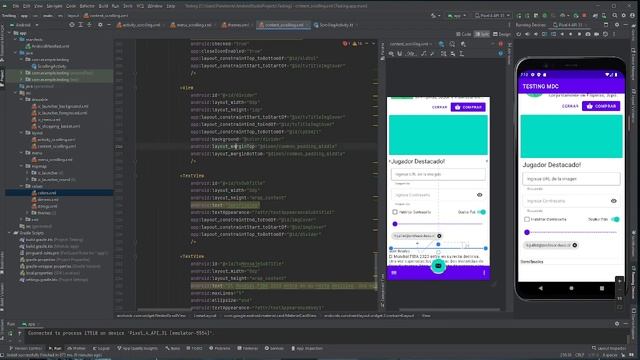
Task: Click the slider thumb in emulator
Action: [x=527, y=232]
